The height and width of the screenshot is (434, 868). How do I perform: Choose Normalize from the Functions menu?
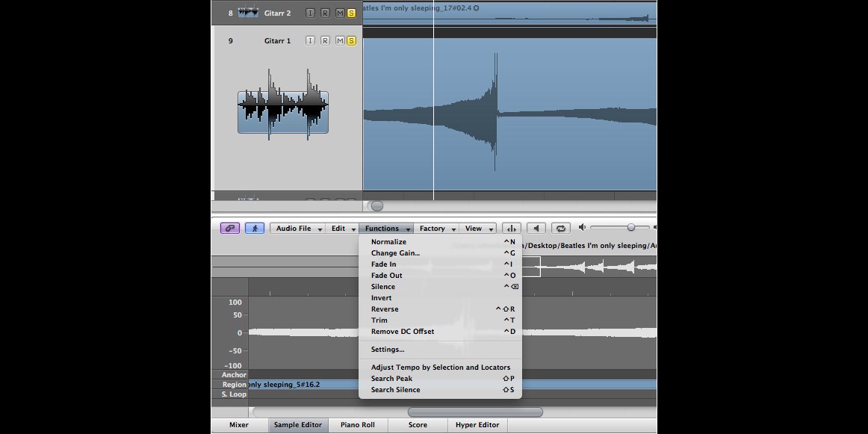pyautogui.click(x=388, y=242)
